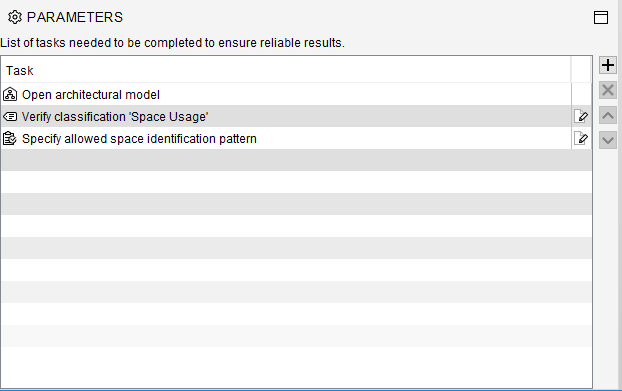Click the model icon of Open architectural model
The width and height of the screenshot is (622, 391).
pyautogui.click(x=10, y=94)
